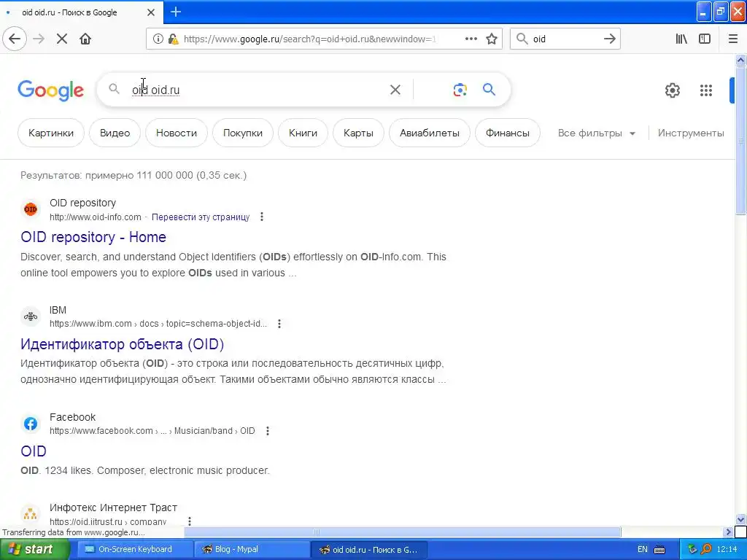Toggle the sidebar view
Screen dimensions: 747x560
pyautogui.click(x=705, y=39)
